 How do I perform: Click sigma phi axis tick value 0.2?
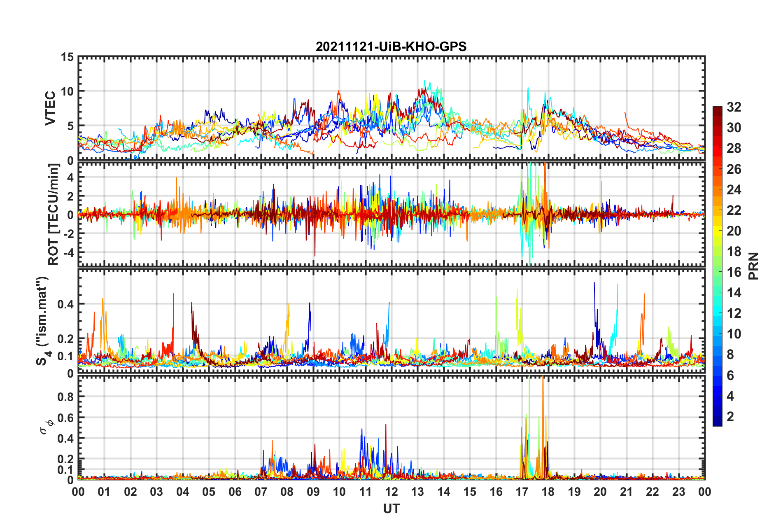coord(65,459)
